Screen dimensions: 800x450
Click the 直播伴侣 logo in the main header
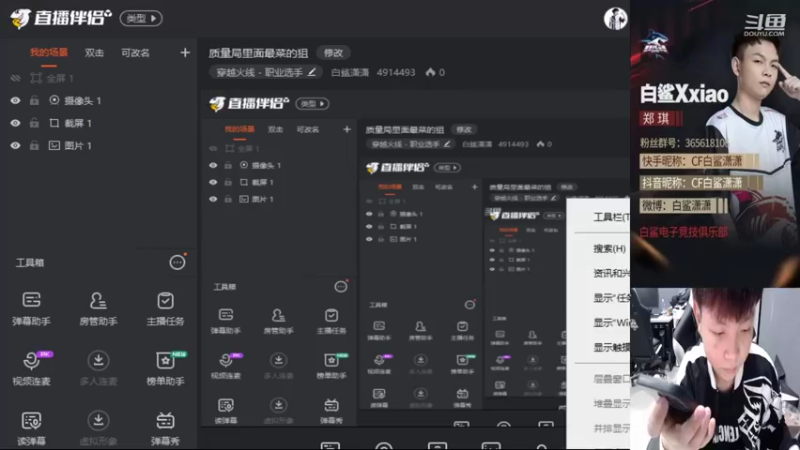click(x=60, y=18)
